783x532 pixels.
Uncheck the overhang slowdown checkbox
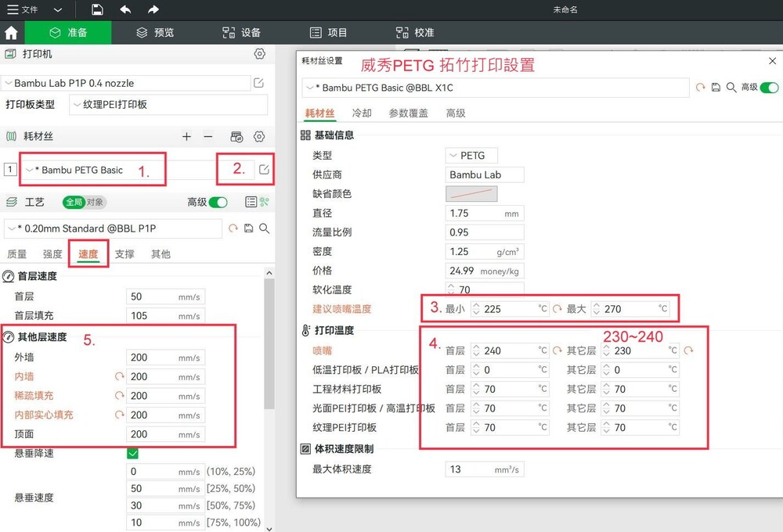[132, 453]
